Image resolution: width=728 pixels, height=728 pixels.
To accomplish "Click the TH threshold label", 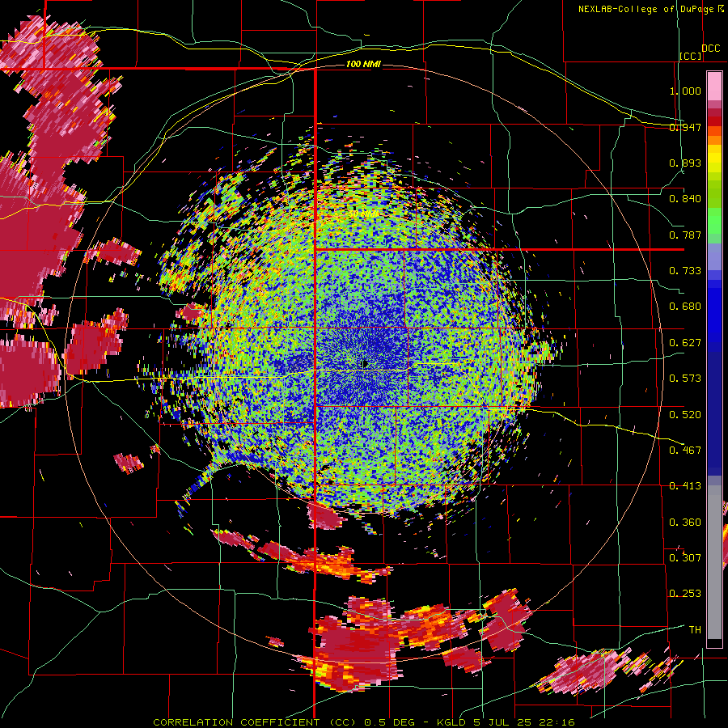I will click(x=695, y=630).
